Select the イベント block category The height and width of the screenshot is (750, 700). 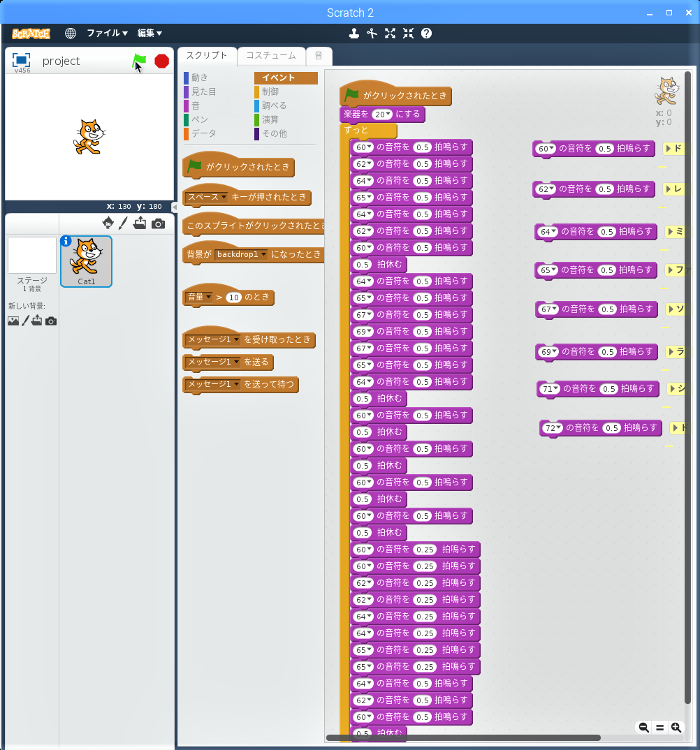(x=286, y=78)
